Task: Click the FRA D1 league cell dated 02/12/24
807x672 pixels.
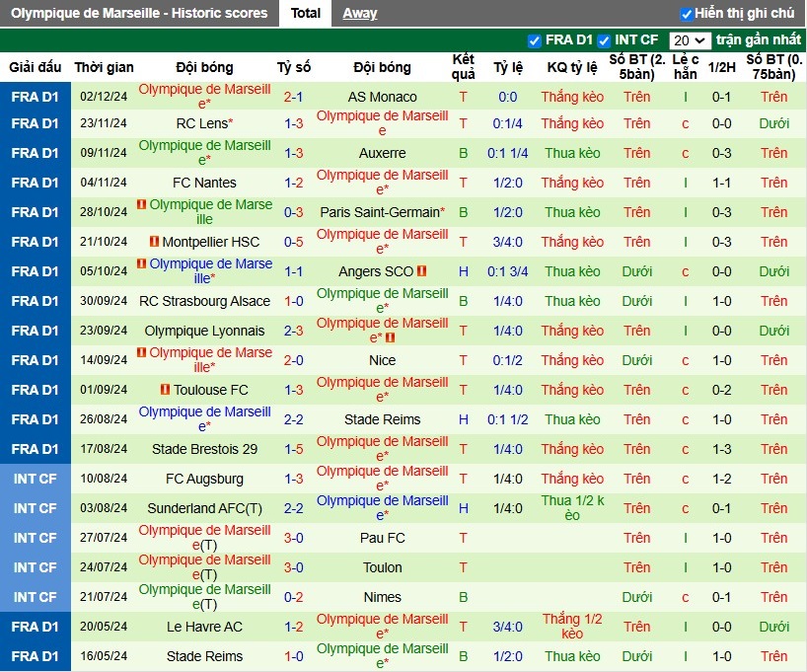Action: pyautogui.click(x=35, y=97)
